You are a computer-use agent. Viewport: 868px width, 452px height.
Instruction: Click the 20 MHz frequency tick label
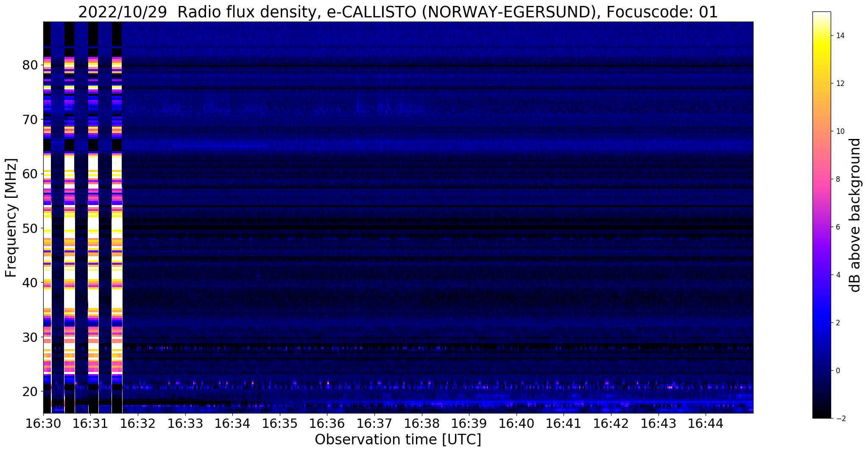31,391
